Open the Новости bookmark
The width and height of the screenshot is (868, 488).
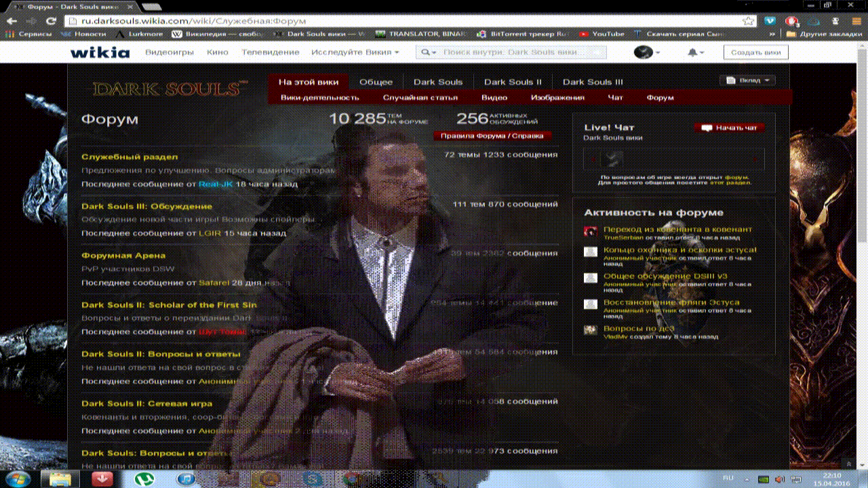85,34
